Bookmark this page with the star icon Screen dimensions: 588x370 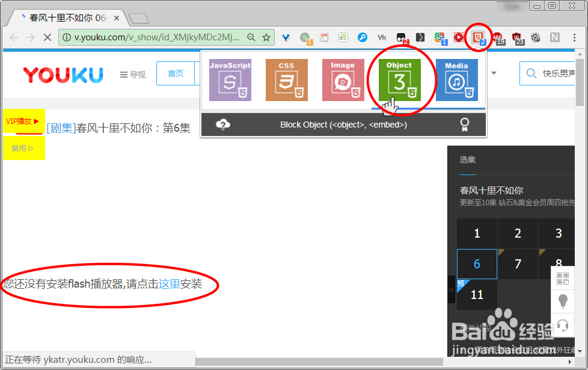[x=266, y=37]
